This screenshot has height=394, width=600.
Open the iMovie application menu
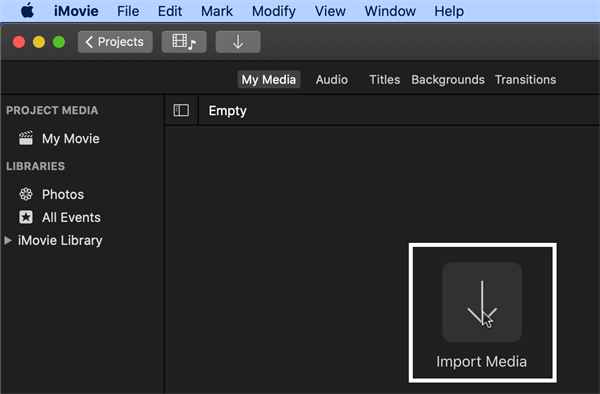pyautogui.click(x=76, y=11)
